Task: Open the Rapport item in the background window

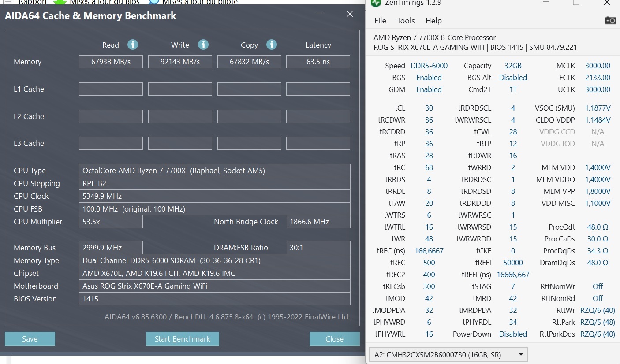Action: tap(33, 2)
